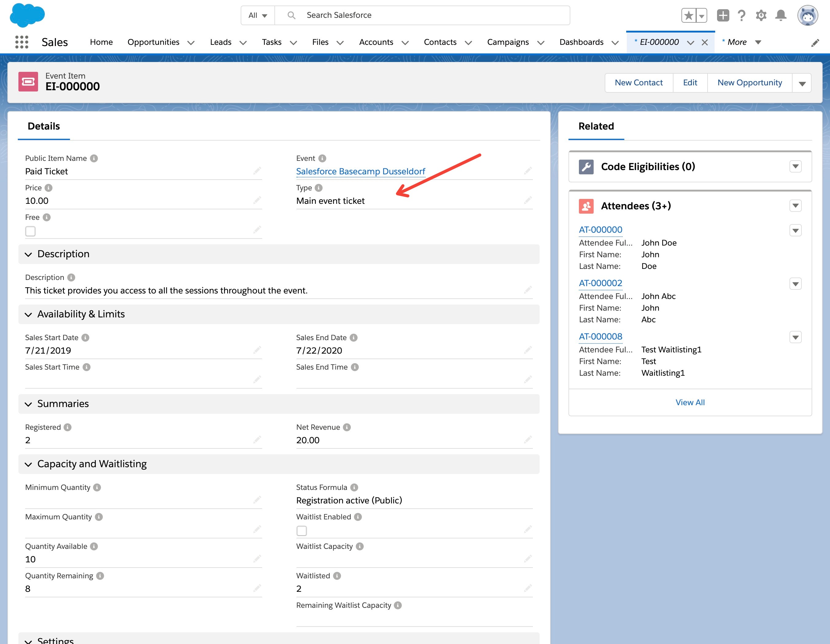
Task: Expand the Accounts nav dropdown chevron
Action: [x=405, y=43]
